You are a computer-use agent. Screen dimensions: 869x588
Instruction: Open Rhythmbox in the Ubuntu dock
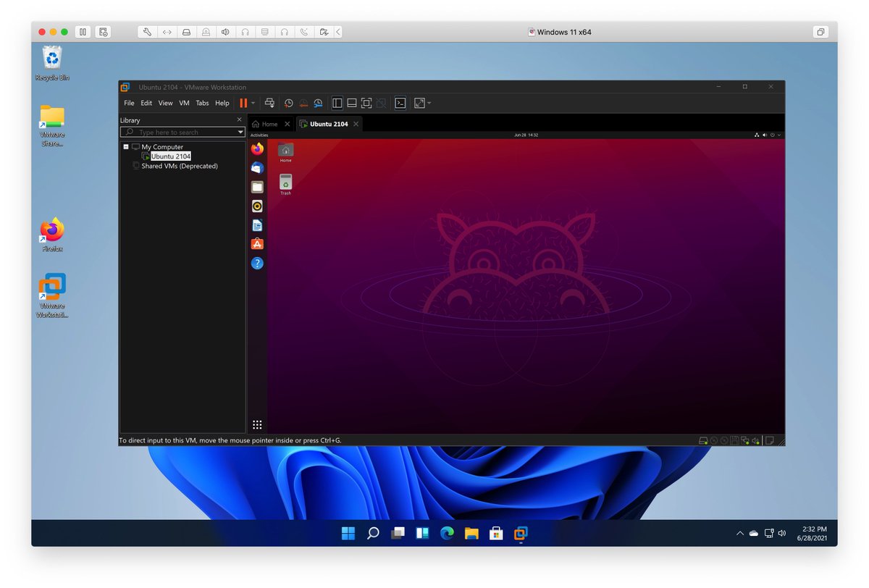click(257, 206)
